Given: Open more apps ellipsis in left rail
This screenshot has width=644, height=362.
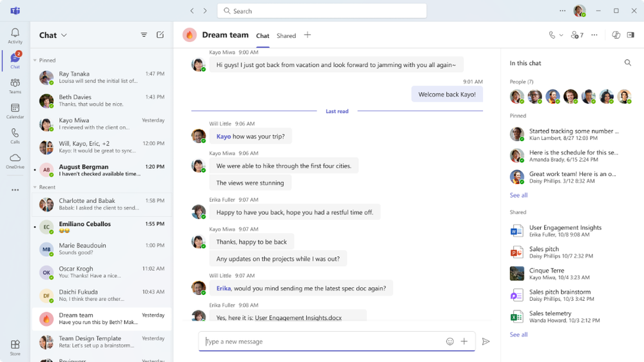Looking at the screenshot, I should coord(15,190).
